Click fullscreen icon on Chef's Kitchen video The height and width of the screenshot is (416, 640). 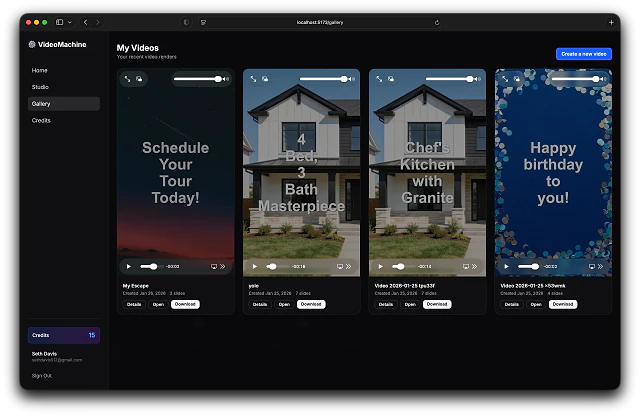[x=379, y=78]
